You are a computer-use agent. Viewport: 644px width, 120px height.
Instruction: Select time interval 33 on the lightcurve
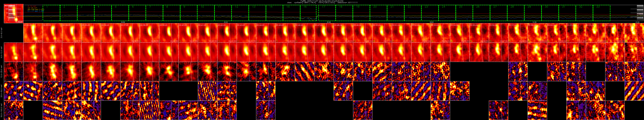click(x=602, y=13)
